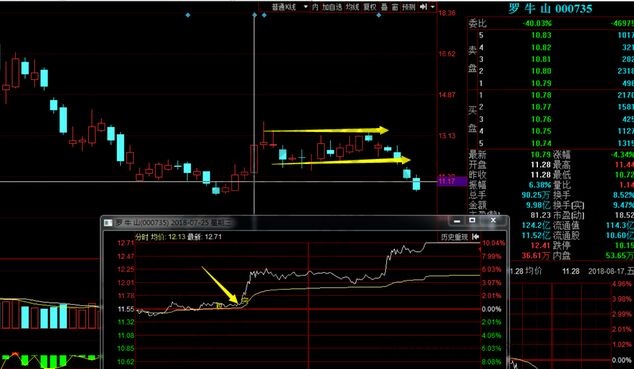Click the 叠 overlay icon

pyautogui.click(x=384, y=7)
